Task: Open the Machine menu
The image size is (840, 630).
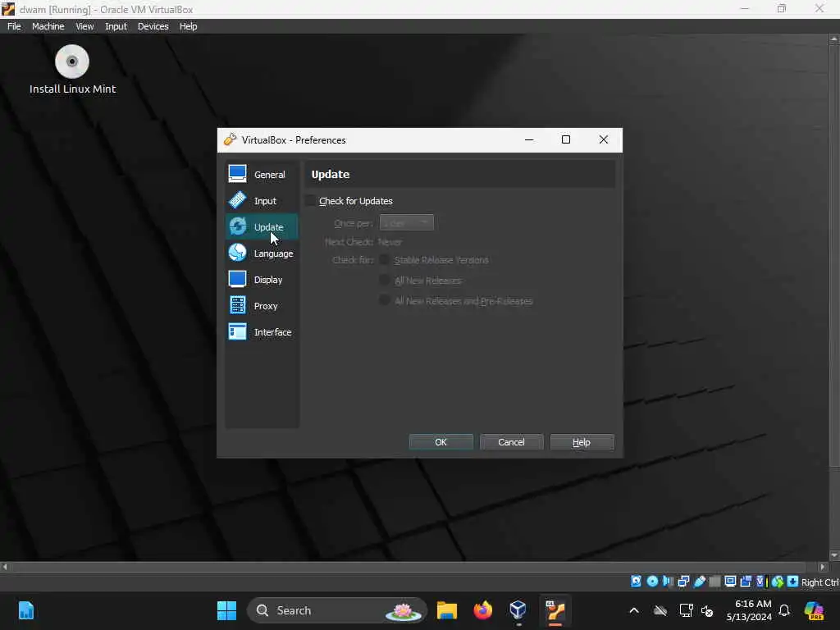Action: click(x=48, y=26)
